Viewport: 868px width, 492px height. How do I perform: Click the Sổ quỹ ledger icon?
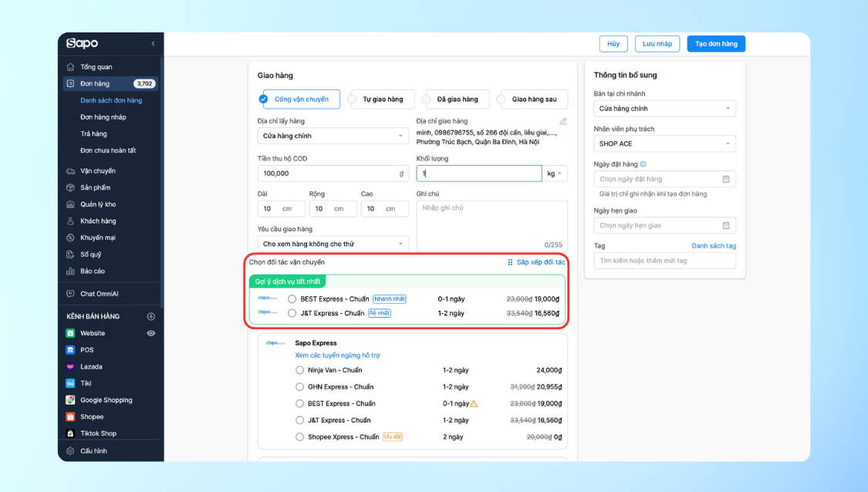(x=70, y=254)
